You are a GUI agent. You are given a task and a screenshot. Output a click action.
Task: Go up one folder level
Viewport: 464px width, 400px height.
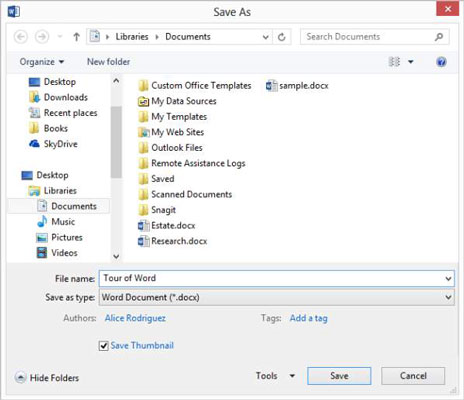(x=76, y=37)
